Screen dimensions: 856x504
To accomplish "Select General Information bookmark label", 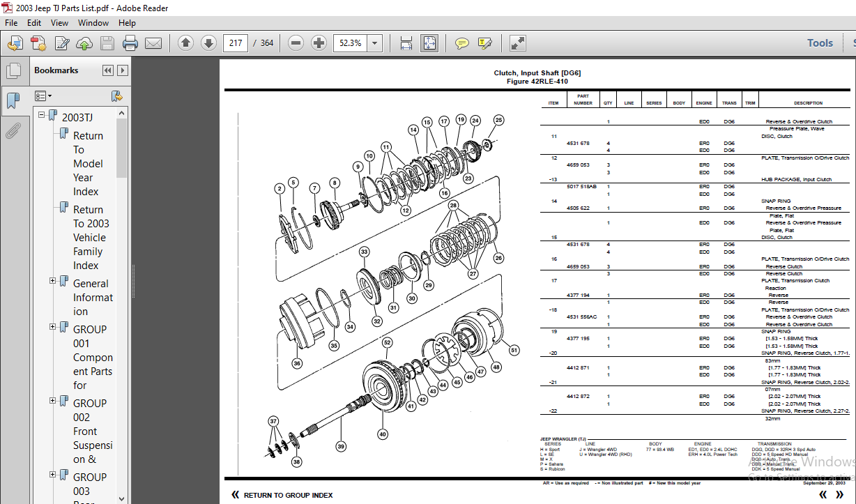I will [x=93, y=297].
